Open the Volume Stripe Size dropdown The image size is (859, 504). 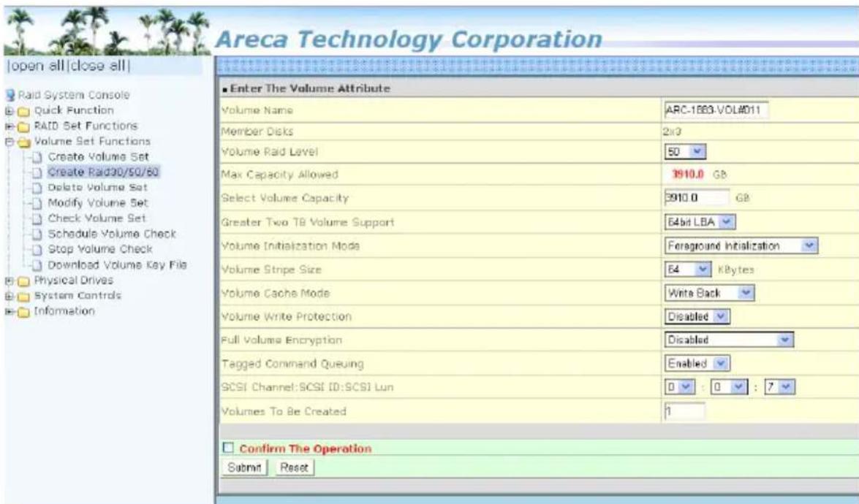point(687,270)
